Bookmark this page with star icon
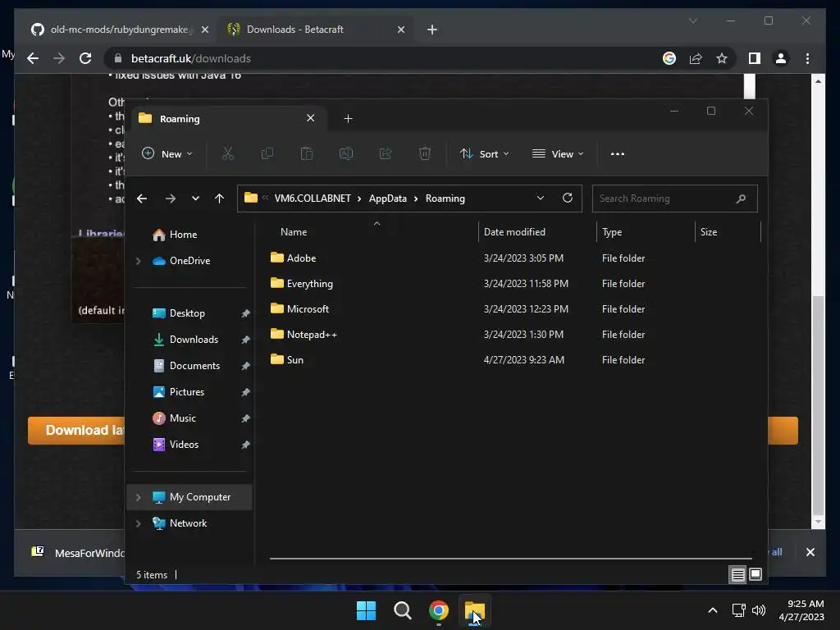This screenshot has height=630, width=840. [722, 58]
